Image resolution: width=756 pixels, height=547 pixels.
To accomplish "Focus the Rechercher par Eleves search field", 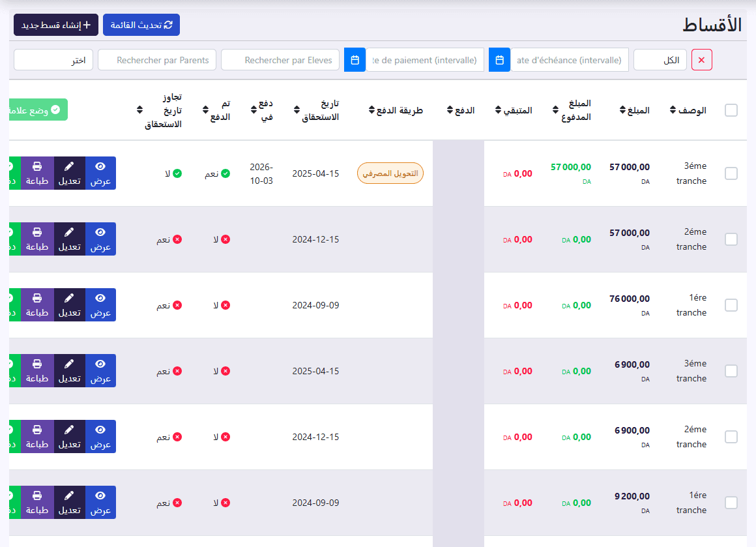I will [x=280, y=60].
